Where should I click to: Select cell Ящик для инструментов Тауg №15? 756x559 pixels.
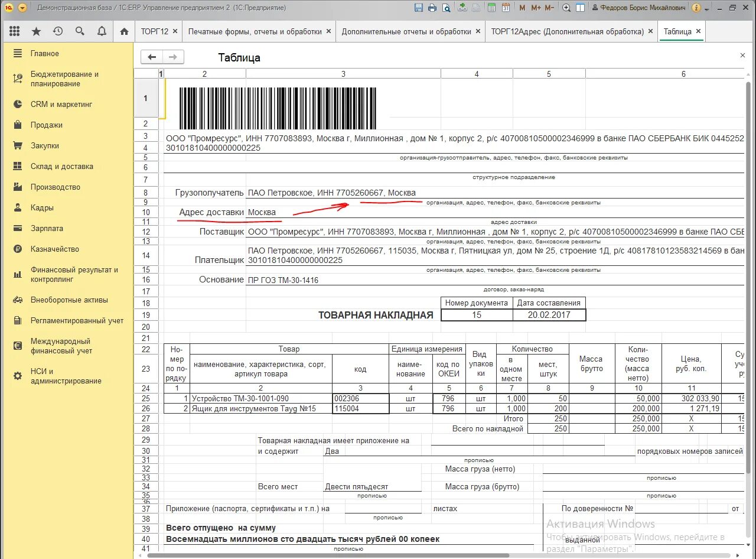click(261, 408)
